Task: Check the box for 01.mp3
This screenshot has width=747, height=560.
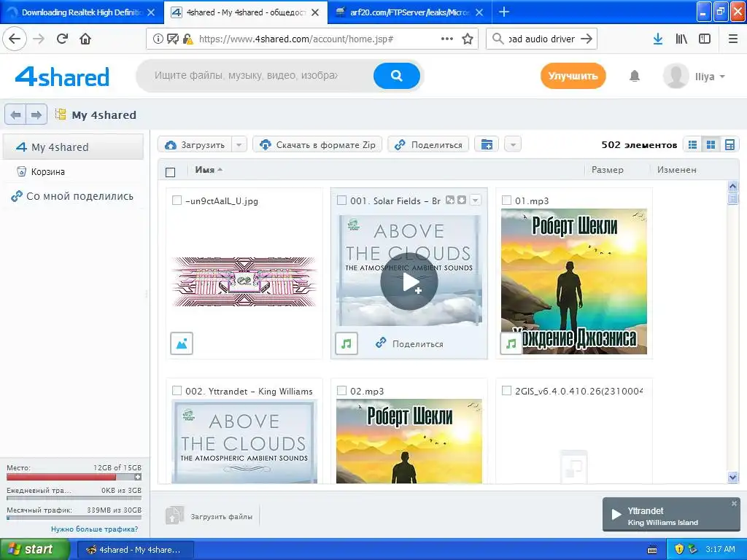Action: point(506,201)
